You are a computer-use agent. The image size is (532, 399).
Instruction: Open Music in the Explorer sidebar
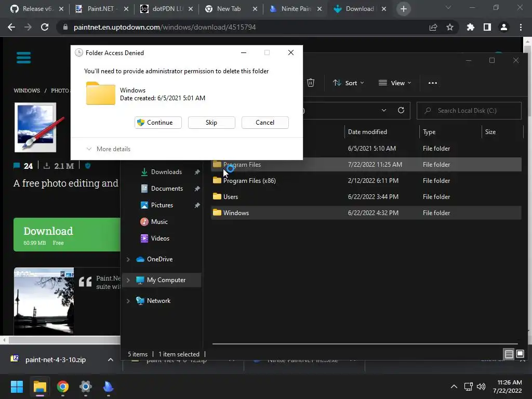[159, 221]
